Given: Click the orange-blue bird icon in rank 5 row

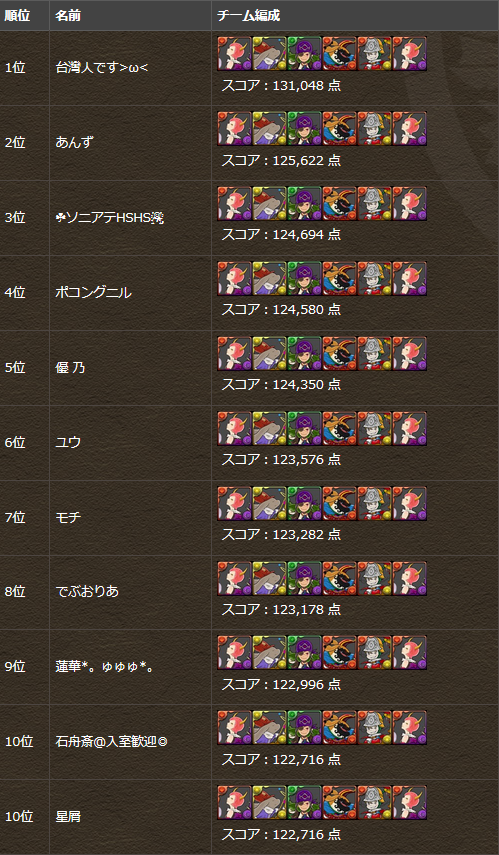Looking at the screenshot, I should click(x=339, y=353).
